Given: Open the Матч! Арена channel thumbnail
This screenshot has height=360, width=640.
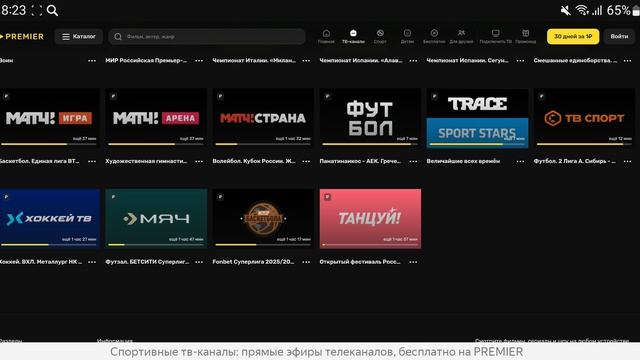Looking at the screenshot, I should click(x=156, y=118).
